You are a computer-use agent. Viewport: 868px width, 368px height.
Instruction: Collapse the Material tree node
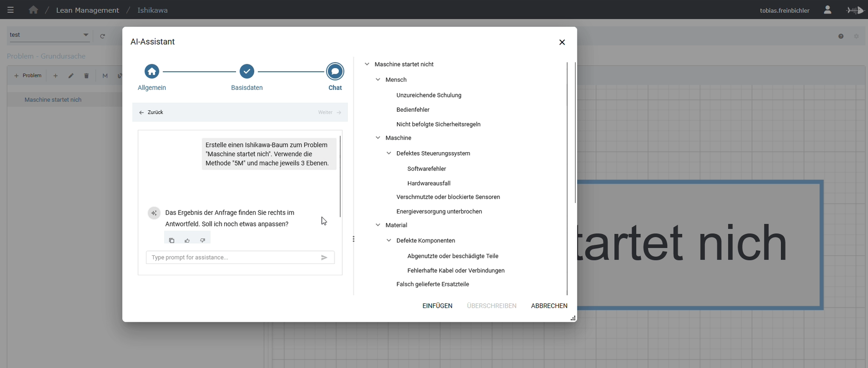[x=378, y=225]
